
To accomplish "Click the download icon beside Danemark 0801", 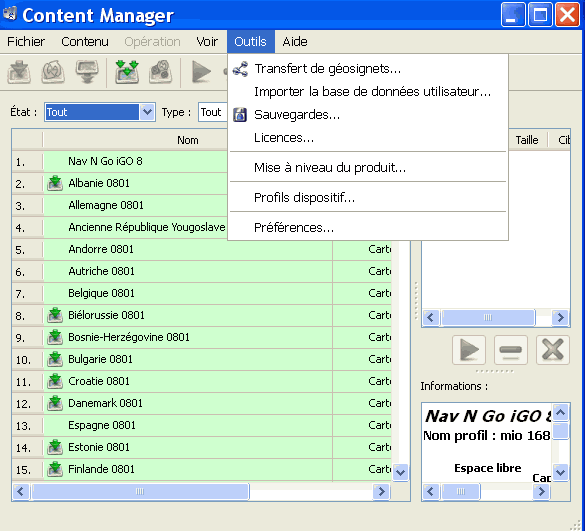I will click(55, 403).
